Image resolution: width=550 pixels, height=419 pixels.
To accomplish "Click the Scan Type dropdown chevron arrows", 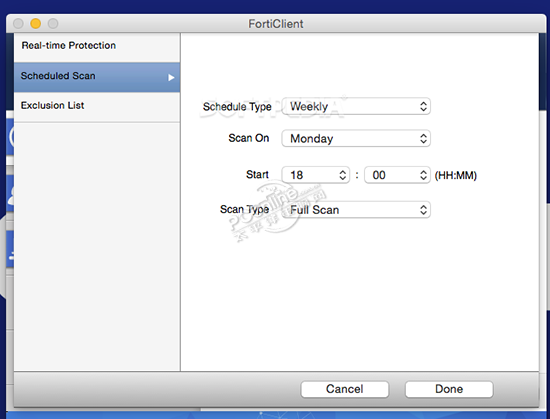I will coord(423,210).
